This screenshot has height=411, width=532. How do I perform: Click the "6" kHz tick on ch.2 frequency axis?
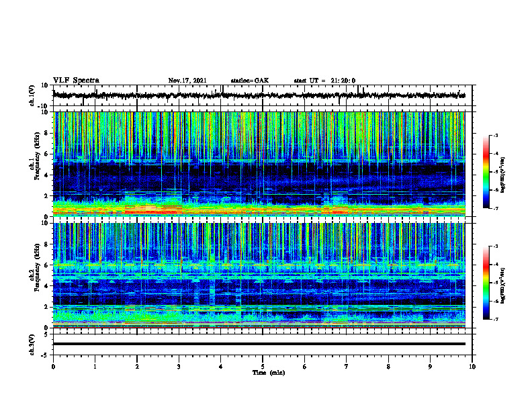[47, 265]
